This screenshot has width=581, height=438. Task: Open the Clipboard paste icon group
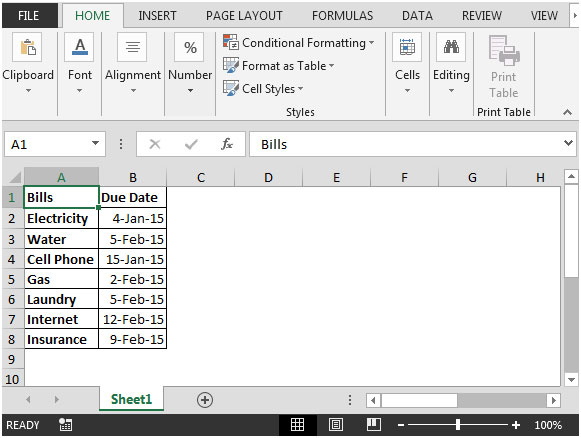pyautogui.click(x=27, y=47)
